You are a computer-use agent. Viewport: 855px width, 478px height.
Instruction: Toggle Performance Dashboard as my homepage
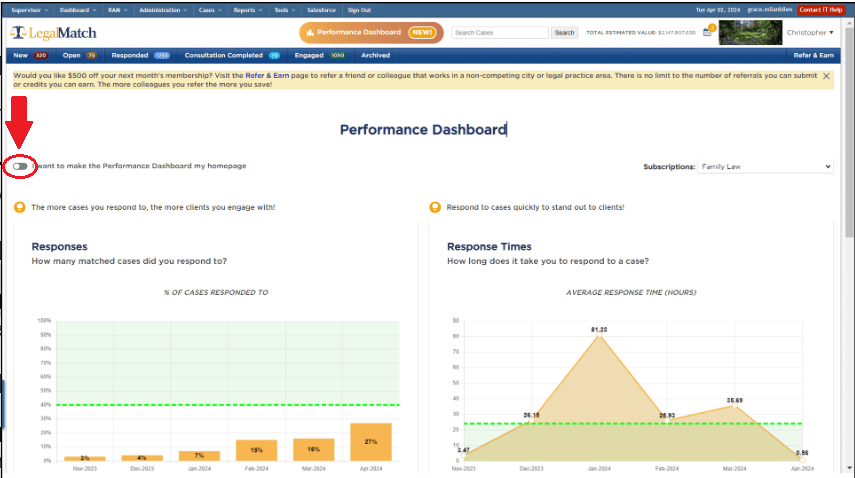click(x=20, y=166)
